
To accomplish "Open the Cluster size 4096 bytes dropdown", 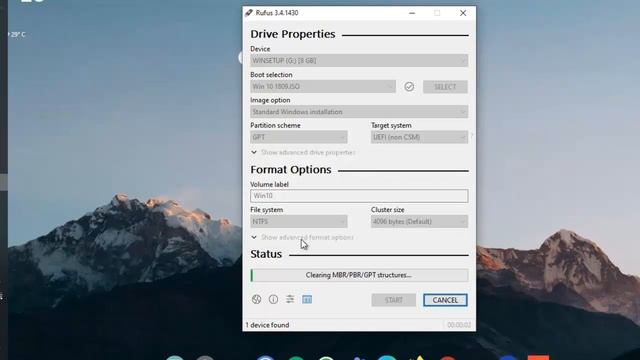I will coord(419,222).
